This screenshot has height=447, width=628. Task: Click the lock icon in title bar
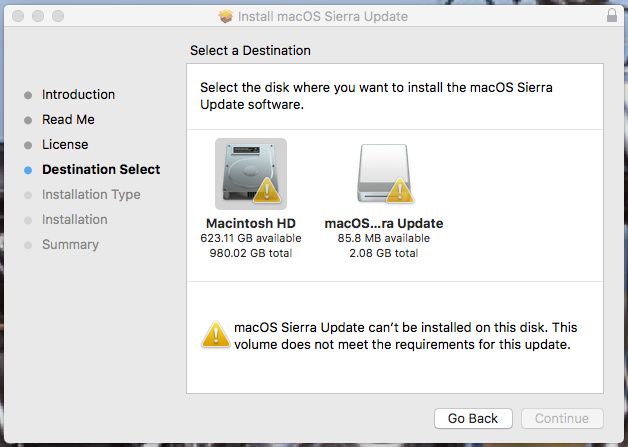point(612,17)
